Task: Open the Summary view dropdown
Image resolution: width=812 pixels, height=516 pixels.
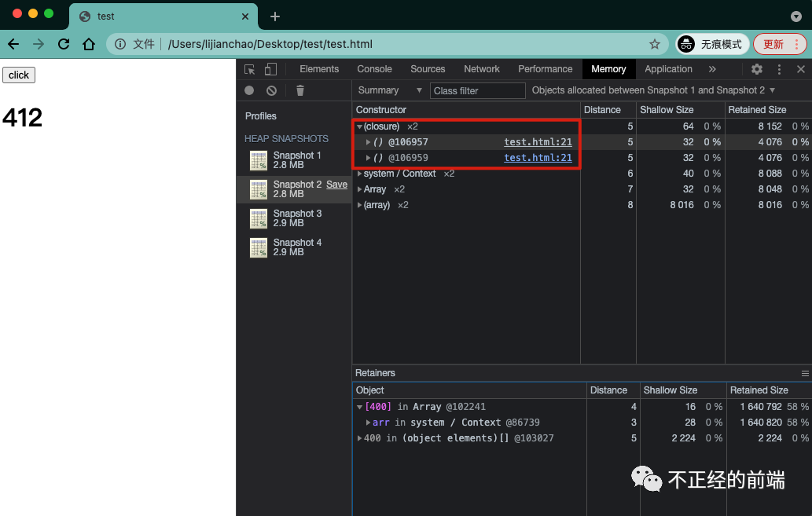Action: coord(389,90)
